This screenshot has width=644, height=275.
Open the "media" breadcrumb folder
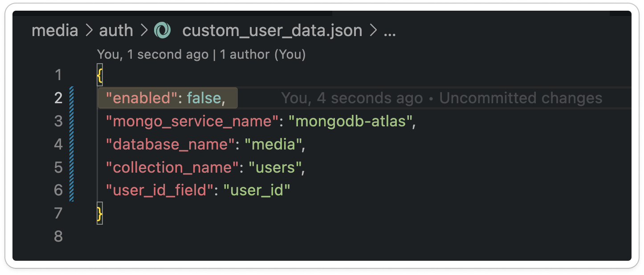(55, 31)
